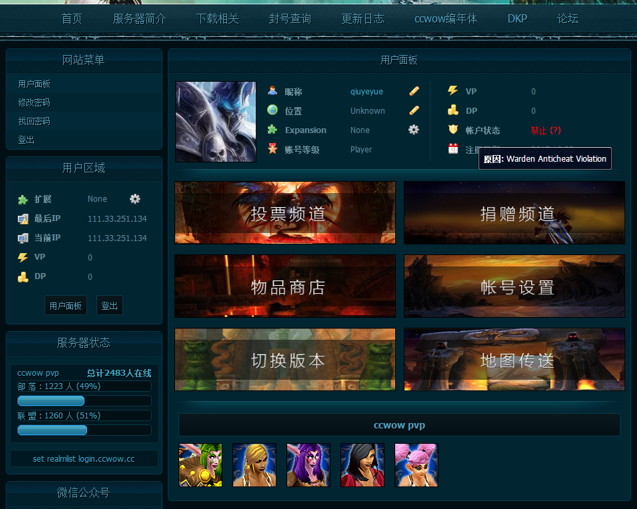The width and height of the screenshot is (637, 509).
Task: Click the Lich King avatar image
Action: click(x=216, y=122)
